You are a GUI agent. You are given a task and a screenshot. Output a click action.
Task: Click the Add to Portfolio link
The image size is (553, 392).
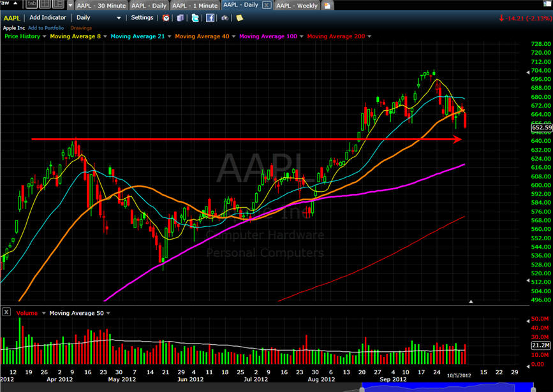point(46,28)
